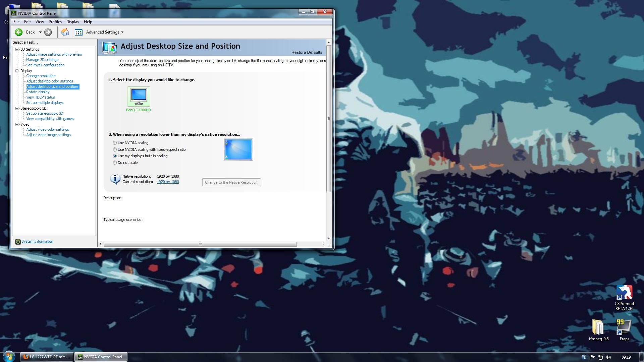Image resolution: width=644 pixels, height=362 pixels.
Task: Open Adjust video image settings
Action: point(49,135)
